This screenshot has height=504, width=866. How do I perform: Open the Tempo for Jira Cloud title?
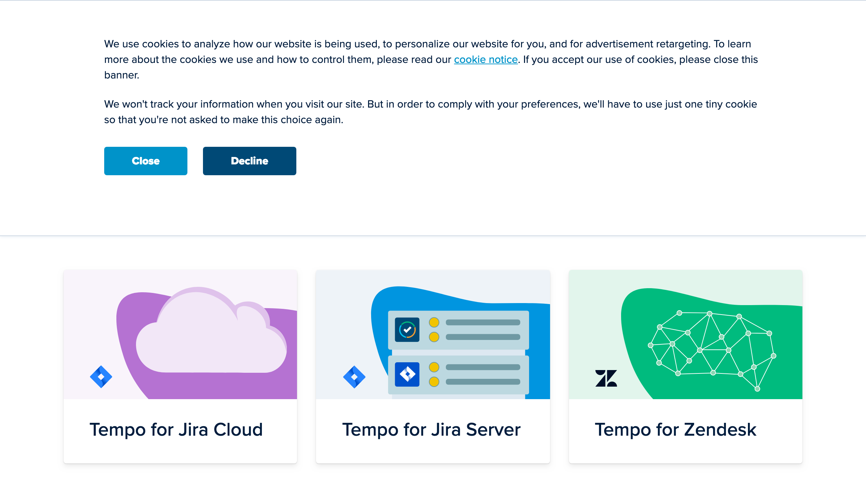click(176, 430)
